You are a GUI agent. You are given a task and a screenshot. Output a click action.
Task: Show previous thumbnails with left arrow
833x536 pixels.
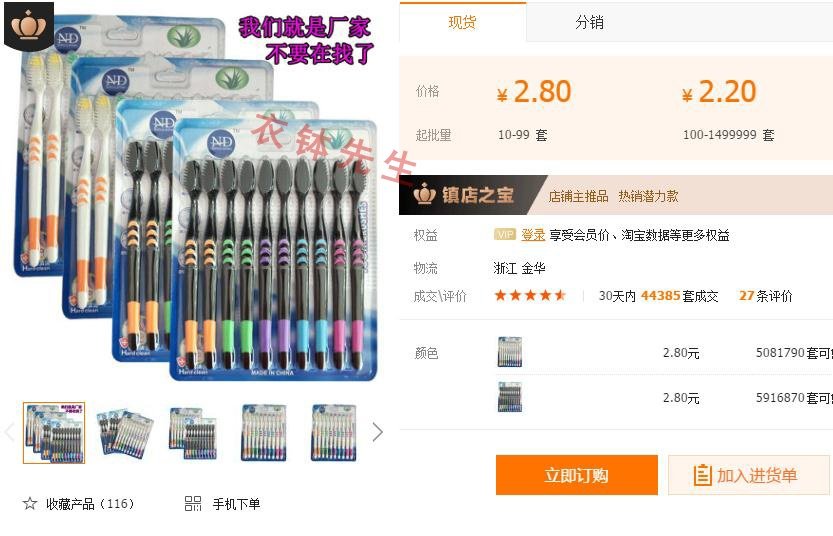click(8, 432)
